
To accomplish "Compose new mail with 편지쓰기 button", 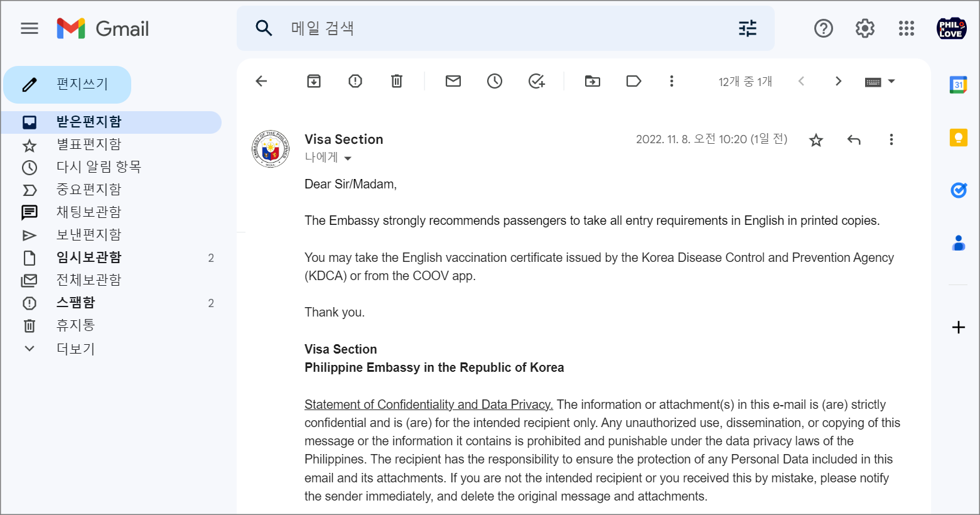I will [67, 84].
